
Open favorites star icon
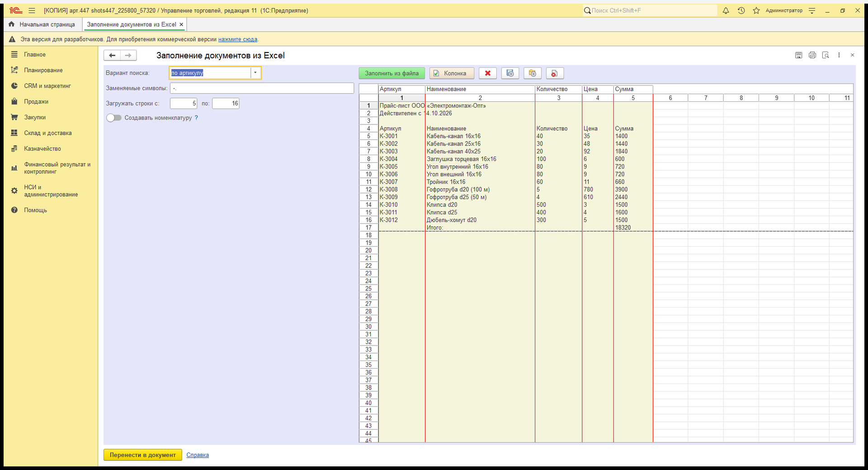(x=756, y=10)
